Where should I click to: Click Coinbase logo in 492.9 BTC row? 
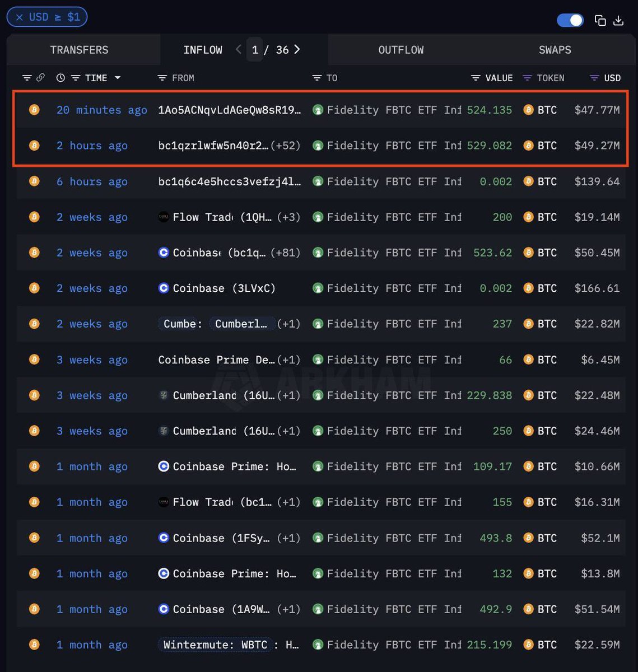tap(164, 609)
